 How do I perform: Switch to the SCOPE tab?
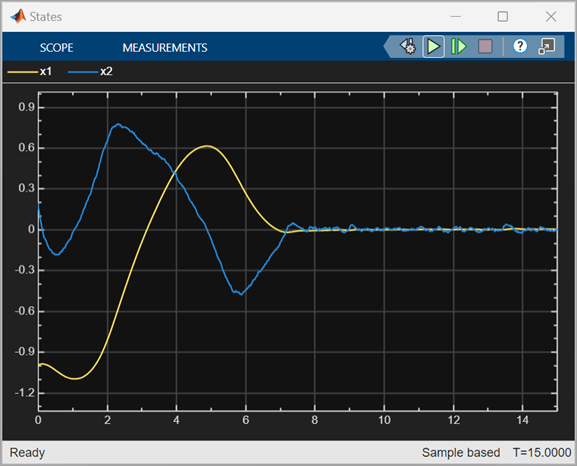(x=56, y=47)
